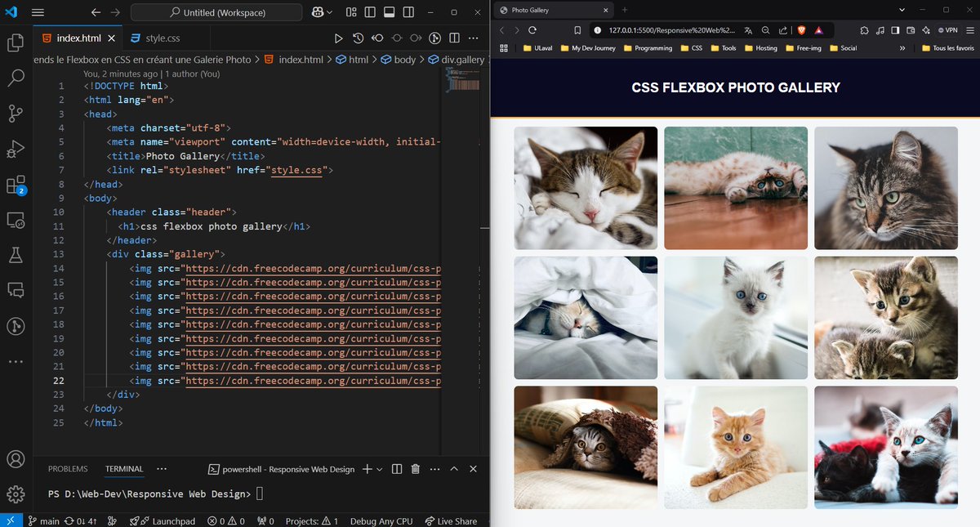Screen dimensions: 980x527
Task: Open Extensions view with badge 2
Action: click(16, 185)
